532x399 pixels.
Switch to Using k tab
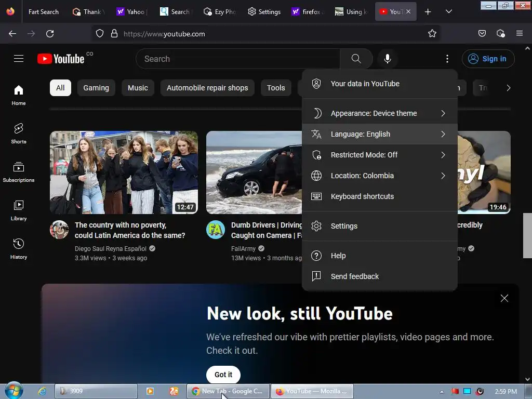[351, 12]
